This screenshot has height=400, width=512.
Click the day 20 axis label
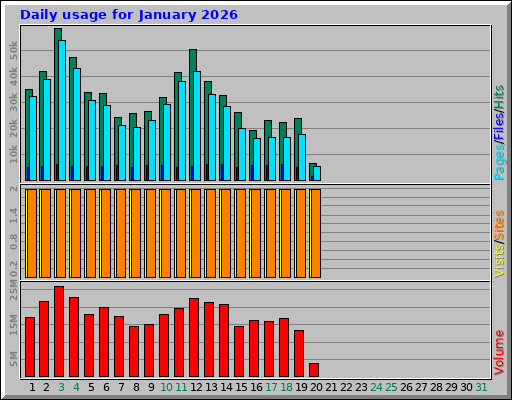coord(316,387)
